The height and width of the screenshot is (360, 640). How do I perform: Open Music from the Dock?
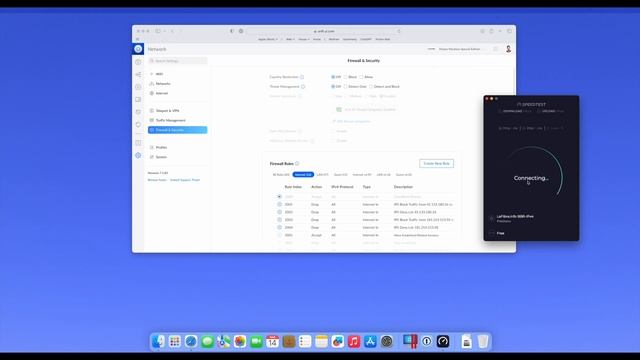(354, 341)
